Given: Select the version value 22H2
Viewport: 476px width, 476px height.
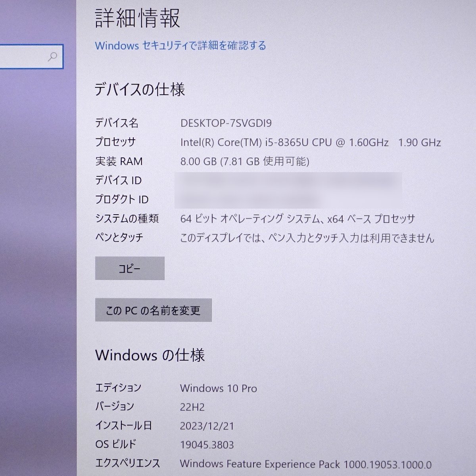Looking at the screenshot, I should [x=192, y=407].
